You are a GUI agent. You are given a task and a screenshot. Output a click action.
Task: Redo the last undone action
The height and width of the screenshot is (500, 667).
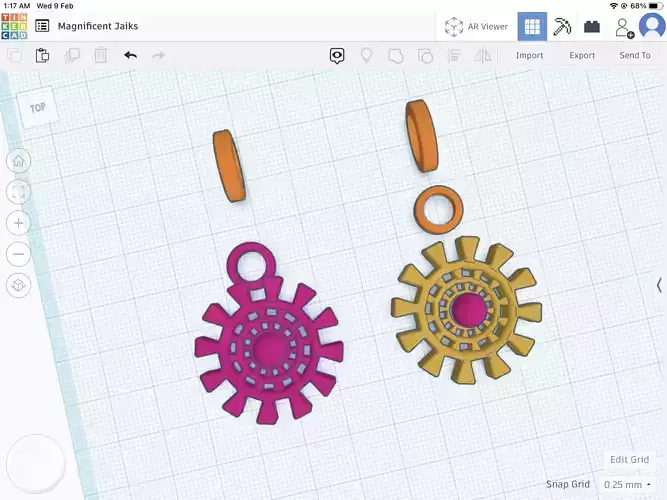point(159,55)
